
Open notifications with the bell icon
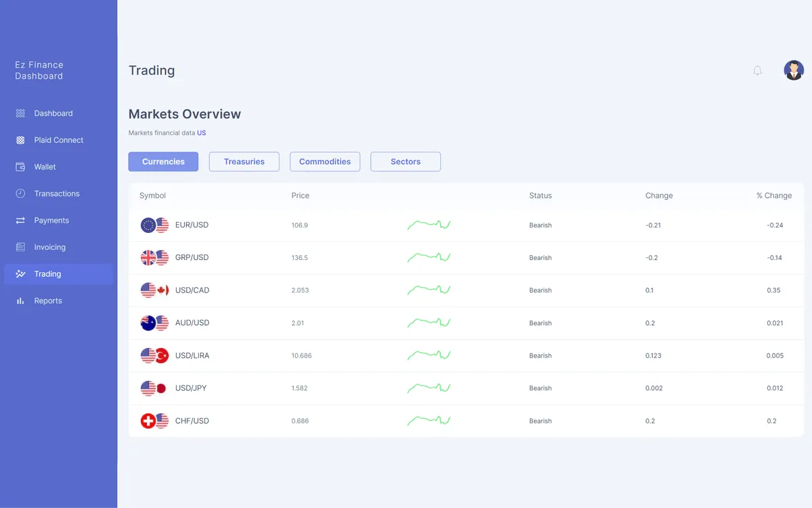[x=757, y=70]
